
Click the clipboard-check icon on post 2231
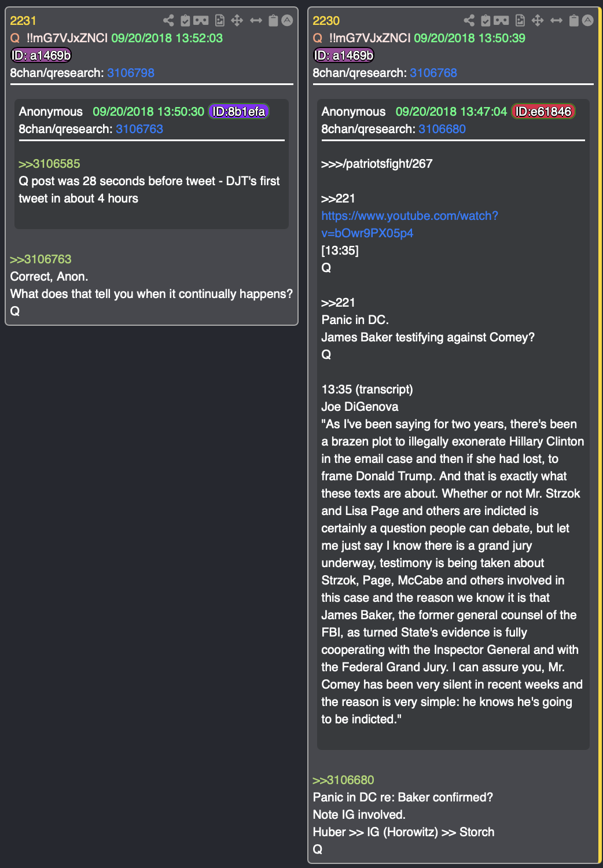[x=185, y=21]
